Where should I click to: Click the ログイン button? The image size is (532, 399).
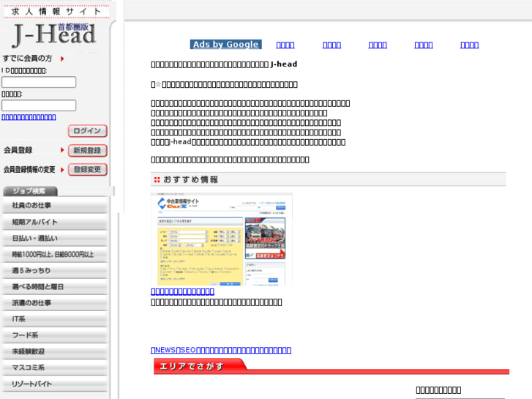(88, 131)
